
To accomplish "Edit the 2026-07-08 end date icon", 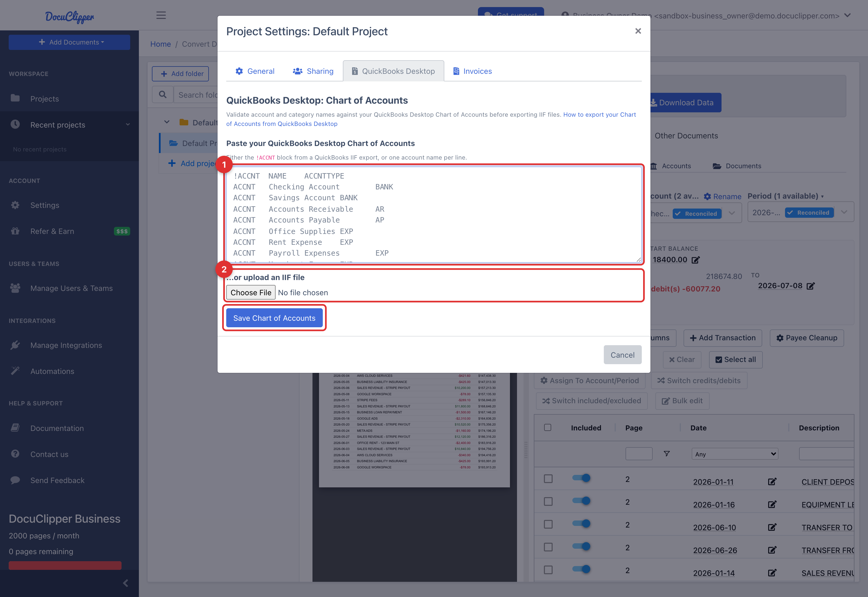I will pyautogui.click(x=810, y=286).
